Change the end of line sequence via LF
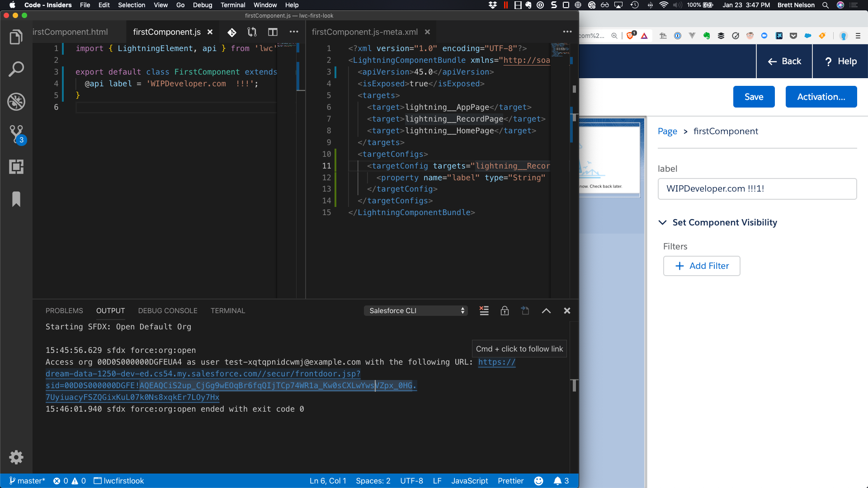The image size is (868, 488). click(437, 481)
